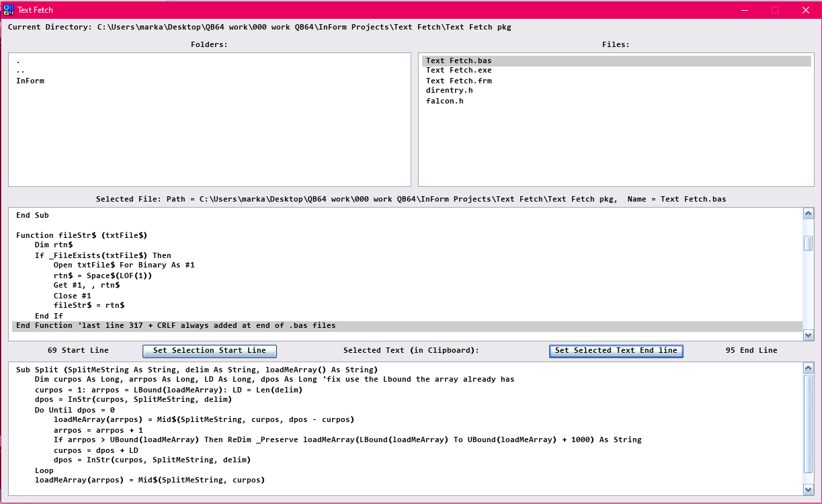The height and width of the screenshot is (504, 822).
Task: Select the parent directory '..' folder entry
Action: tap(21, 71)
